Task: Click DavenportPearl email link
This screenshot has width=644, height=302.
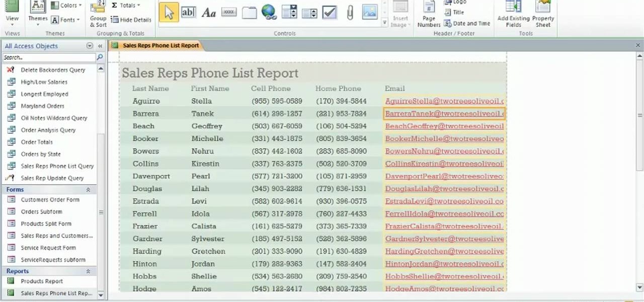Action: point(444,176)
